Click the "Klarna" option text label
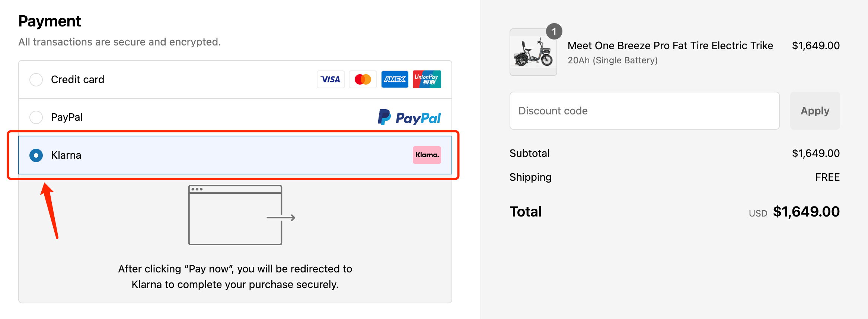This screenshot has height=319, width=868. click(x=66, y=155)
